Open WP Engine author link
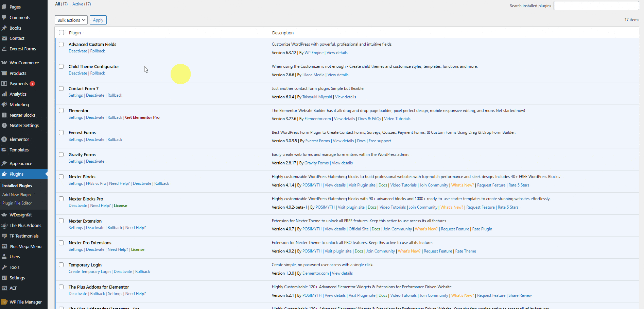Screen dimensions: 644x309 pyautogui.click(x=314, y=53)
